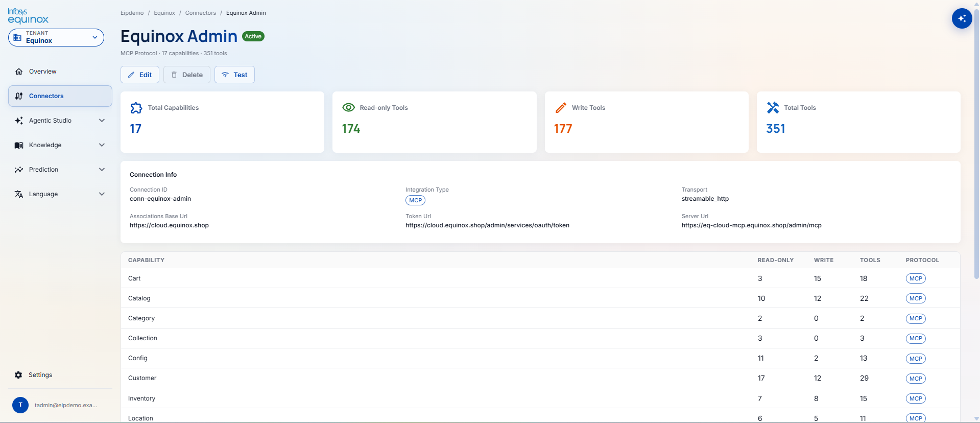The height and width of the screenshot is (423, 980).
Task: Click the tadmin user email
Action: 66,405
